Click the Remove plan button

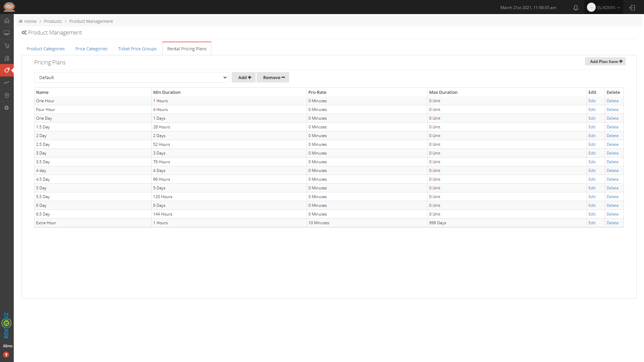(273, 77)
